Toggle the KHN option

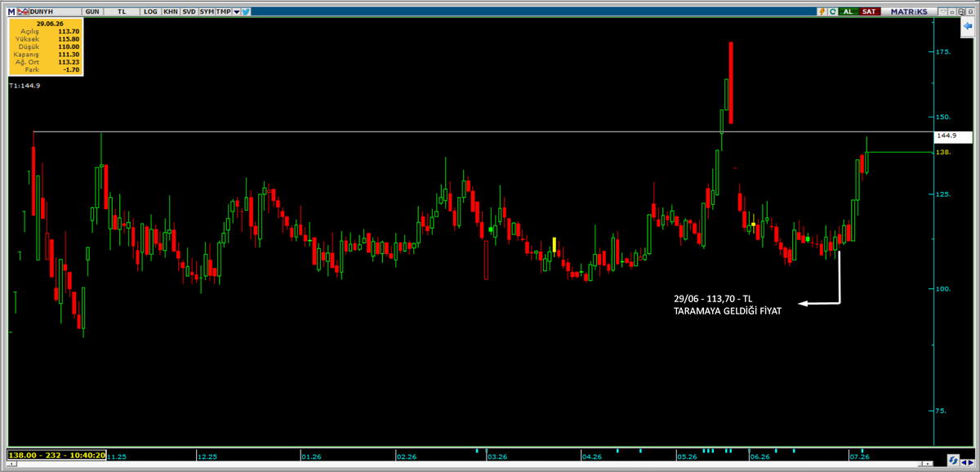coord(171,11)
